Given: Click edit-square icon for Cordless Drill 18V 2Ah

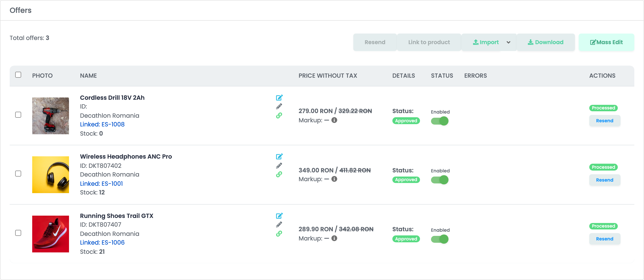Looking at the screenshot, I should [279, 97].
